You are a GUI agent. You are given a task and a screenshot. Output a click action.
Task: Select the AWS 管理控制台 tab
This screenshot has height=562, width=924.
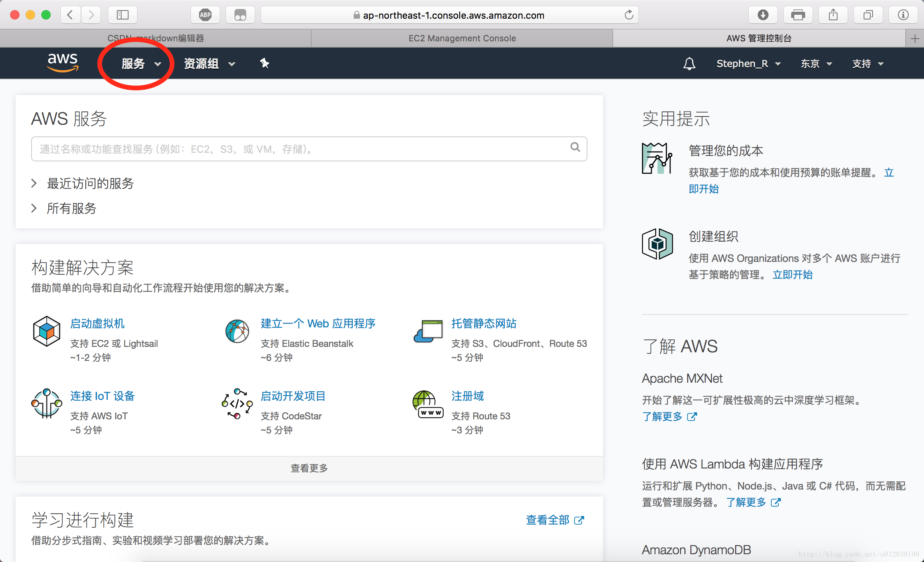[759, 38]
